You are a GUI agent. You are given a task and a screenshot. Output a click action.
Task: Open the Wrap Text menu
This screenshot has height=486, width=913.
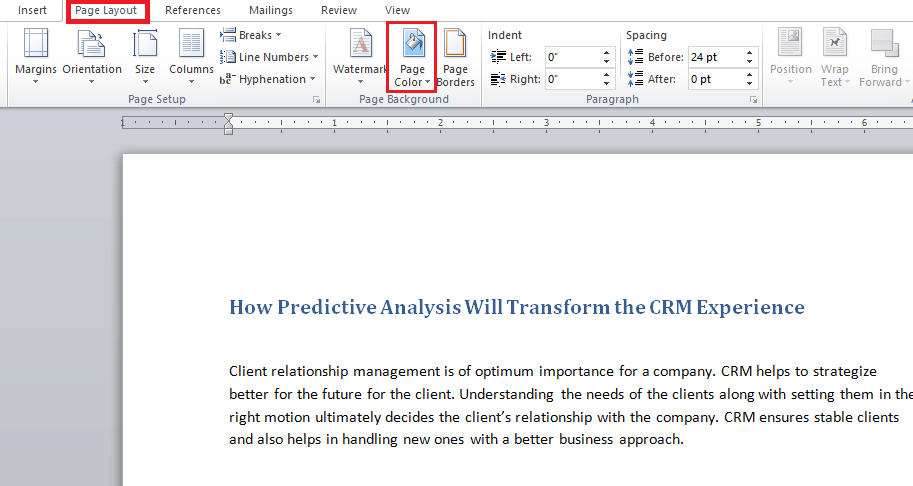click(834, 57)
